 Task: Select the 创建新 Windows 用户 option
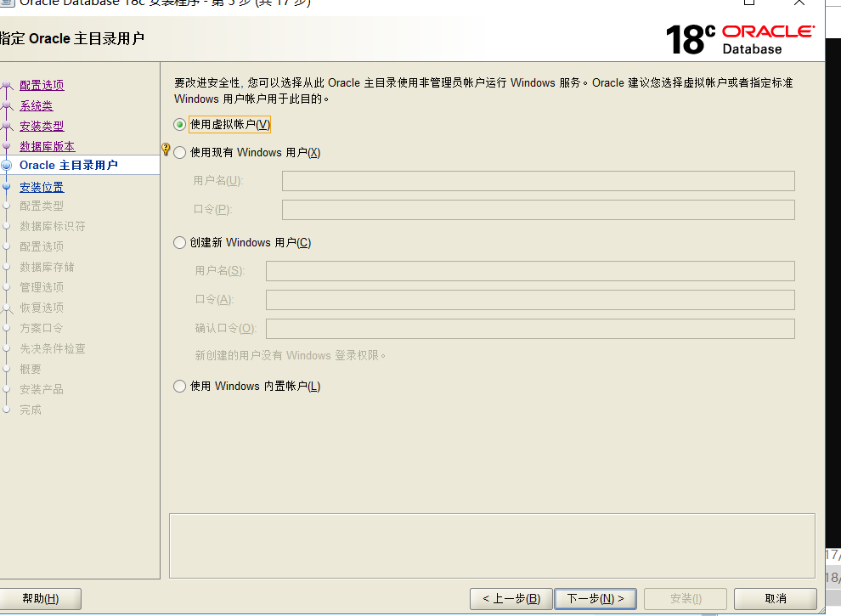coord(179,242)
